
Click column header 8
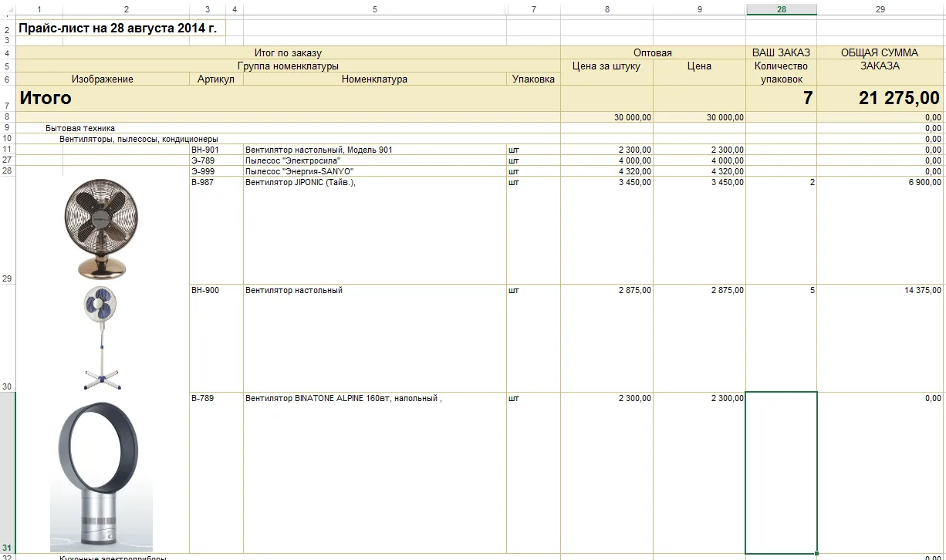(x=607, y=9)
